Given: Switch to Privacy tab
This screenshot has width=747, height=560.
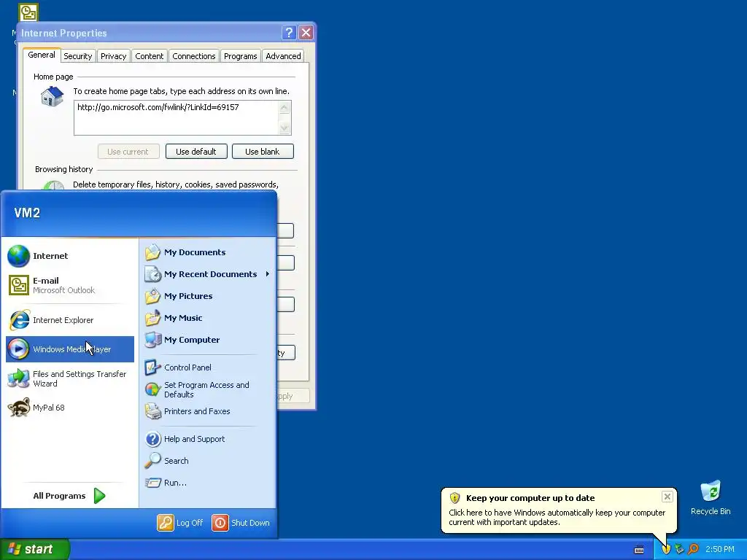Looking at the screenshot, I should click(113, 56).
